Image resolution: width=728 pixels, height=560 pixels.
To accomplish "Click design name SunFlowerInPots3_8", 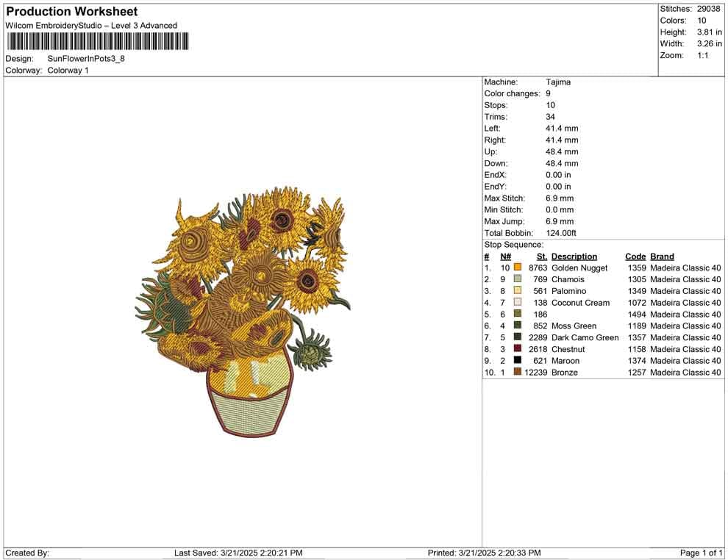I will tap(86, 59).
